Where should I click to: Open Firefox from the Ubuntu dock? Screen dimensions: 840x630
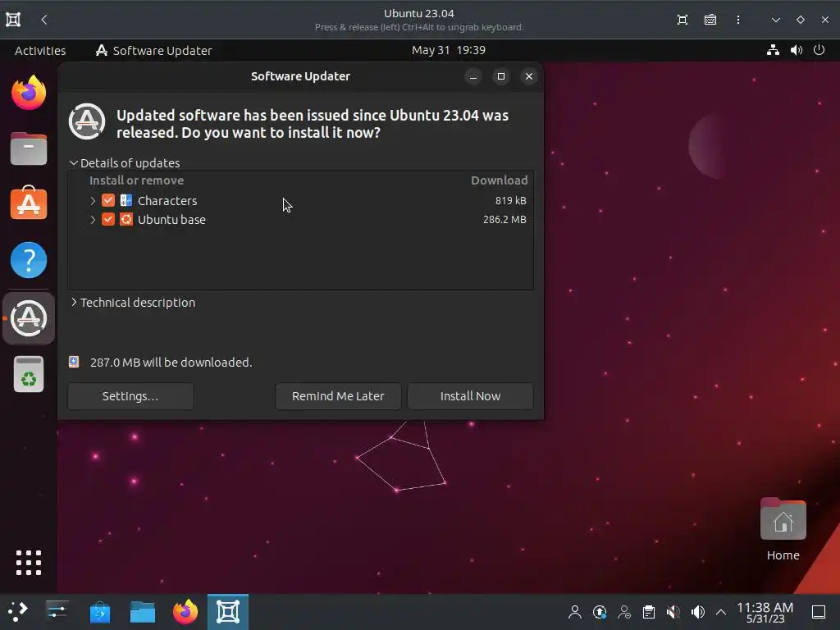tap(29, 93)
